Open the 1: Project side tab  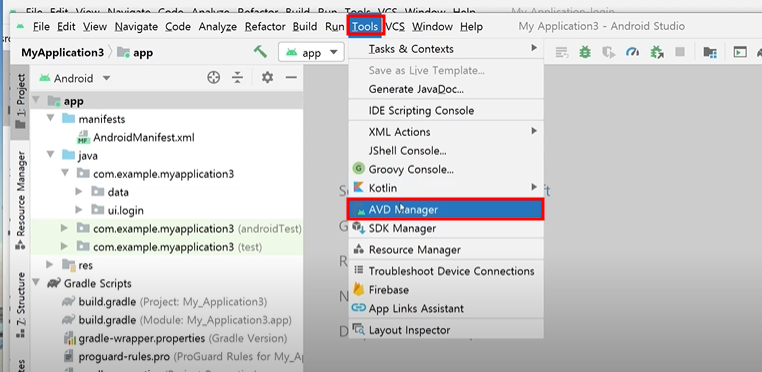pos(20,101)
